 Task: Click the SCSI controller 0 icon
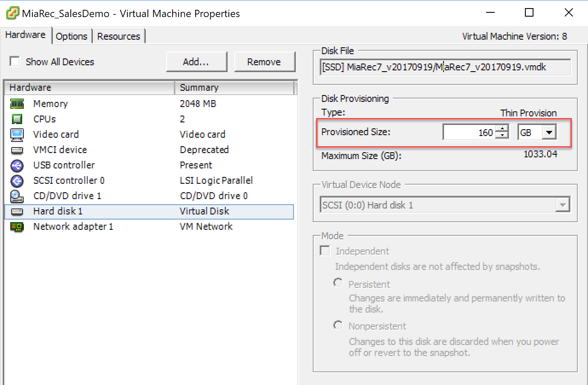coord(17,181)
